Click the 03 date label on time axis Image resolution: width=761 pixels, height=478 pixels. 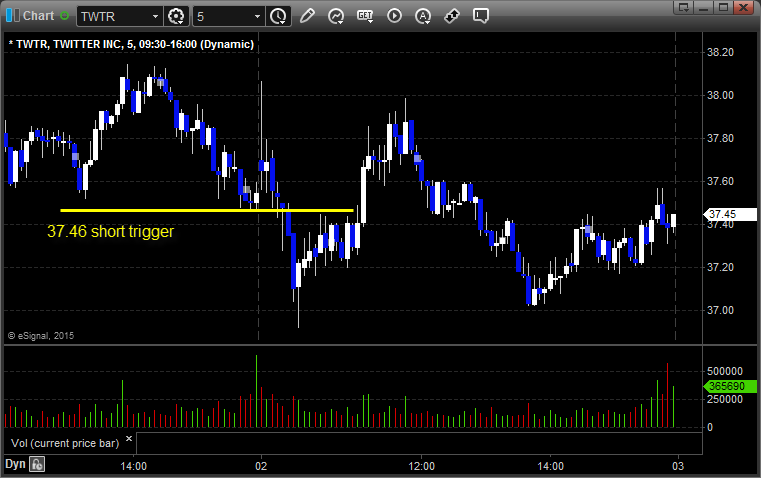[678, 466]
